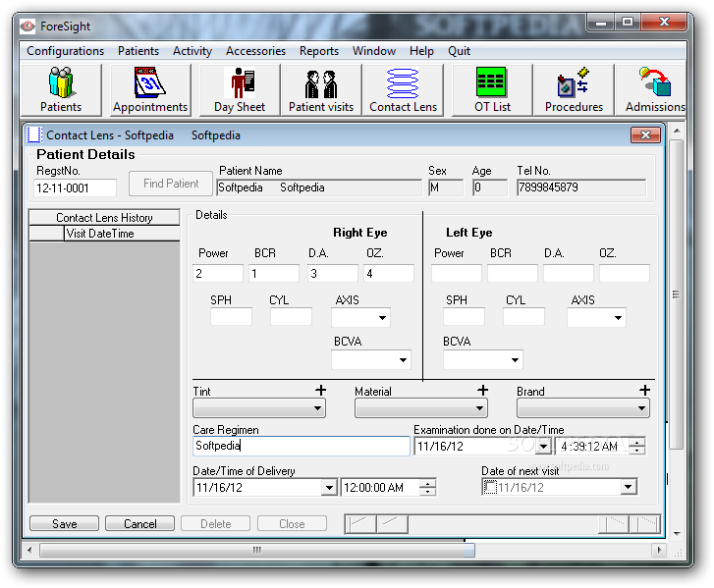
Task: Click the Left Eye D.A. field
Action: (569, 273)
